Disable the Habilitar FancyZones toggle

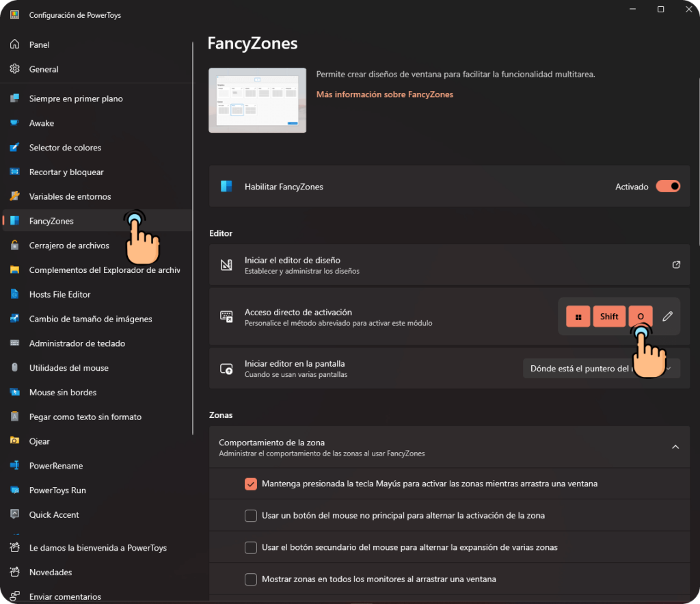tap(668, 186)
